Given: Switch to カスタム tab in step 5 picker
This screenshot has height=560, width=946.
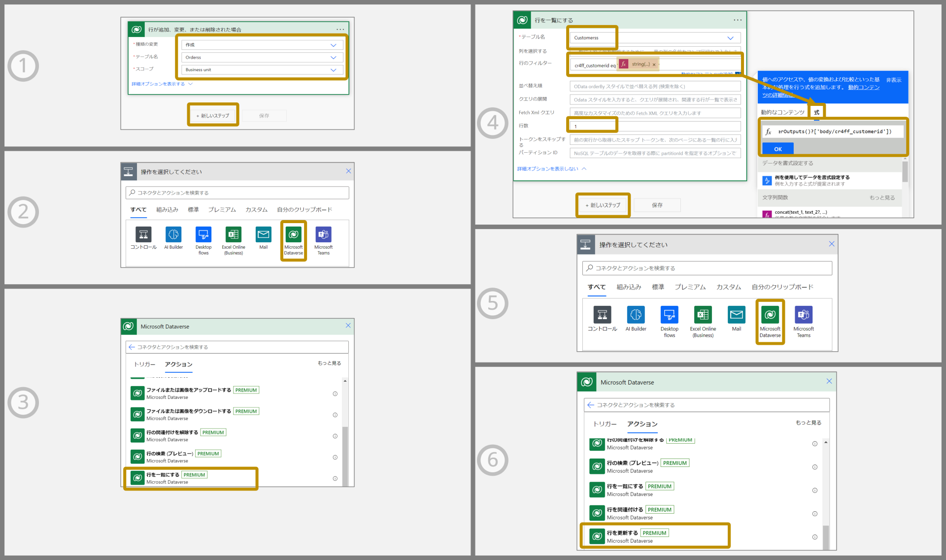Looking at the screenshot, I should 728,287.
